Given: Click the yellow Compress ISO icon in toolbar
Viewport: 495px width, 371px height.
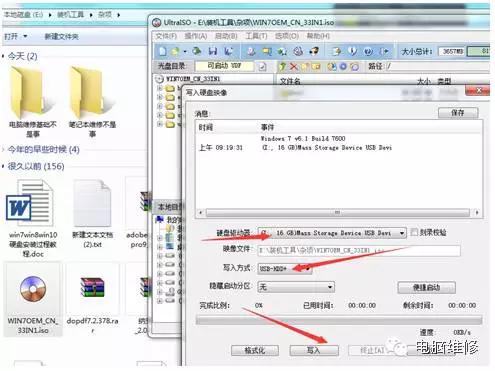Looking at the screenshot, I should [266, 51].
